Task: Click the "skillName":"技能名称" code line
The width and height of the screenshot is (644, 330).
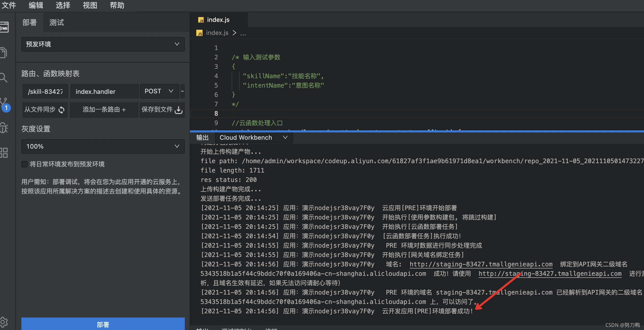Action: coord(283,76)
